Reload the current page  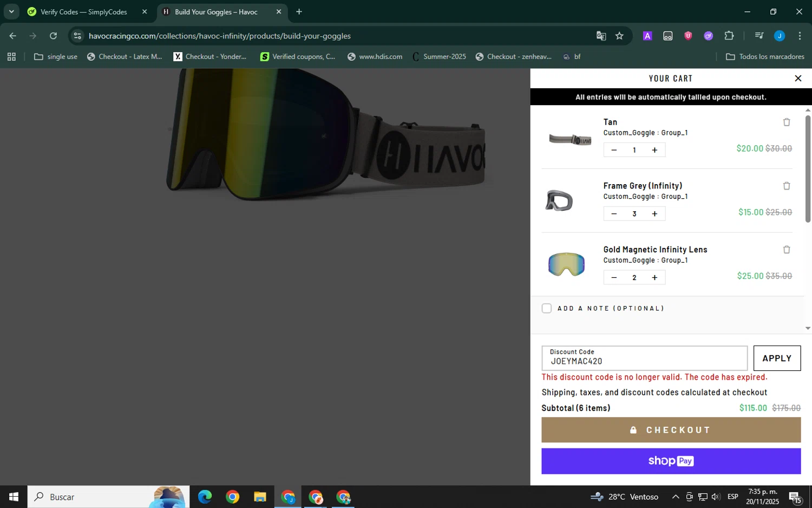pos(53,36)
